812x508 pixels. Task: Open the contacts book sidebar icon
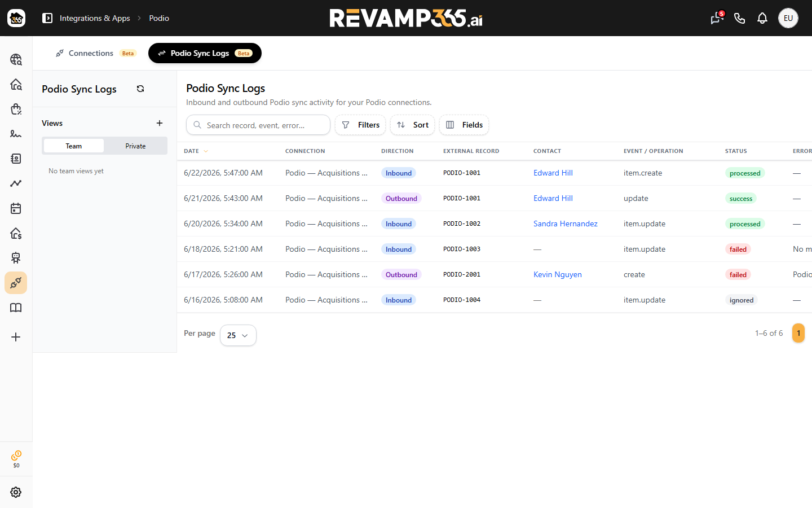[x=16, y=159]
